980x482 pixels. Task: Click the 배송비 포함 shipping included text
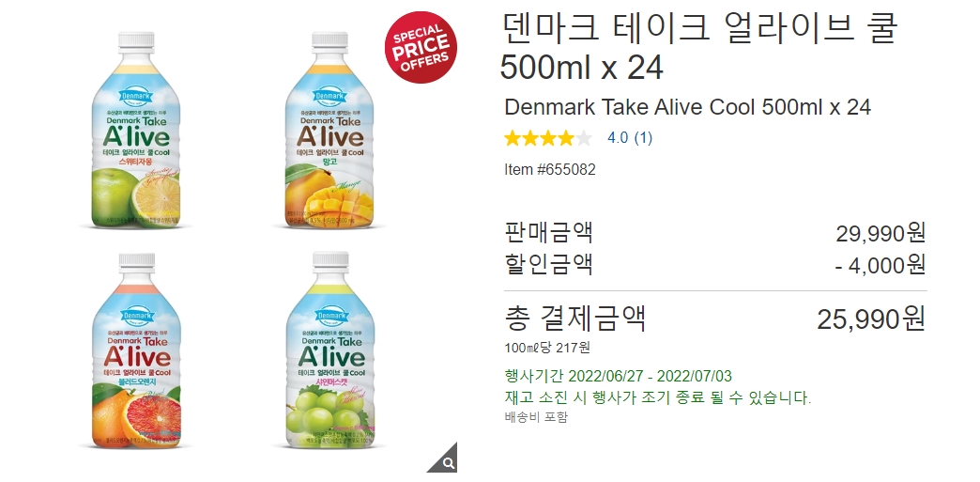[x=536, y=417]
